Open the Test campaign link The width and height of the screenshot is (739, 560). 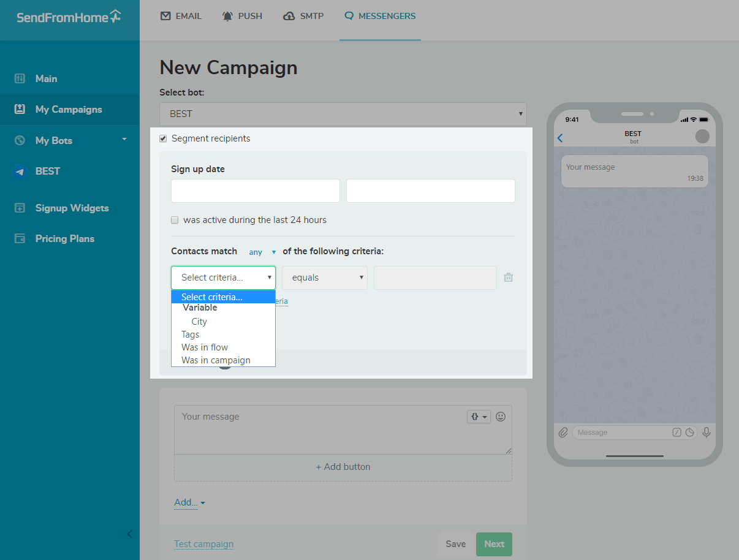[203, 544]
